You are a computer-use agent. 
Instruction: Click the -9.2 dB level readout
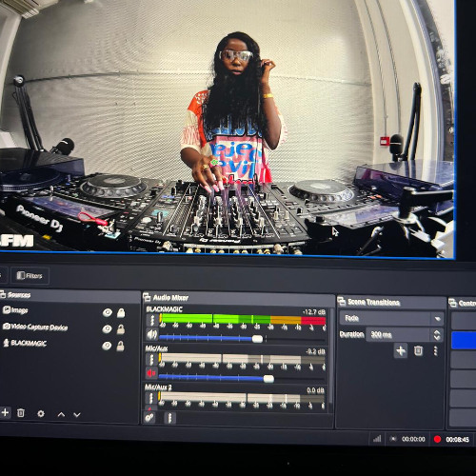pos(315,351)
